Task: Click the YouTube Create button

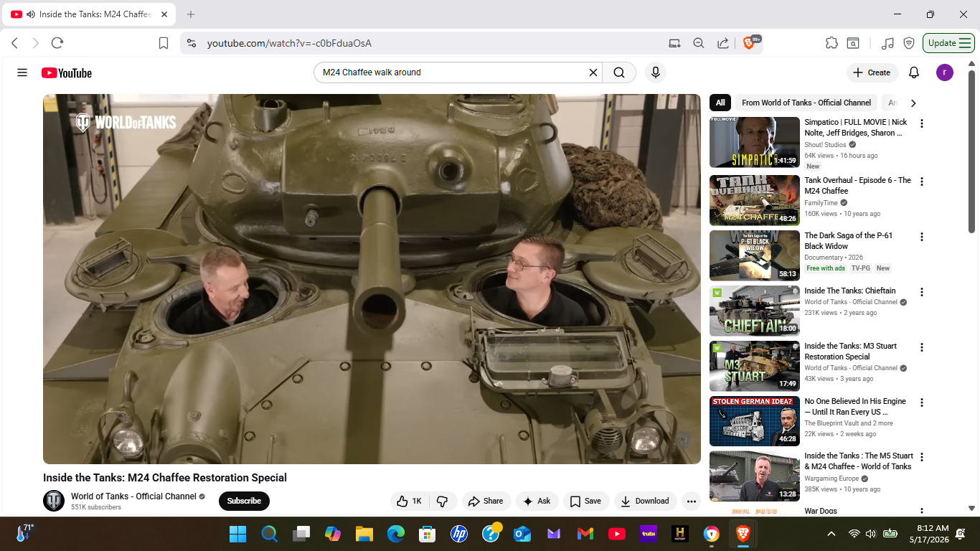Action: click(x=872, y=72)
